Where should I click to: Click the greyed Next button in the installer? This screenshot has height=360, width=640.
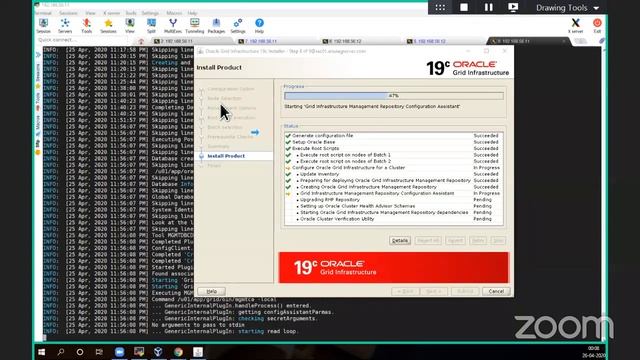point(434,291)
